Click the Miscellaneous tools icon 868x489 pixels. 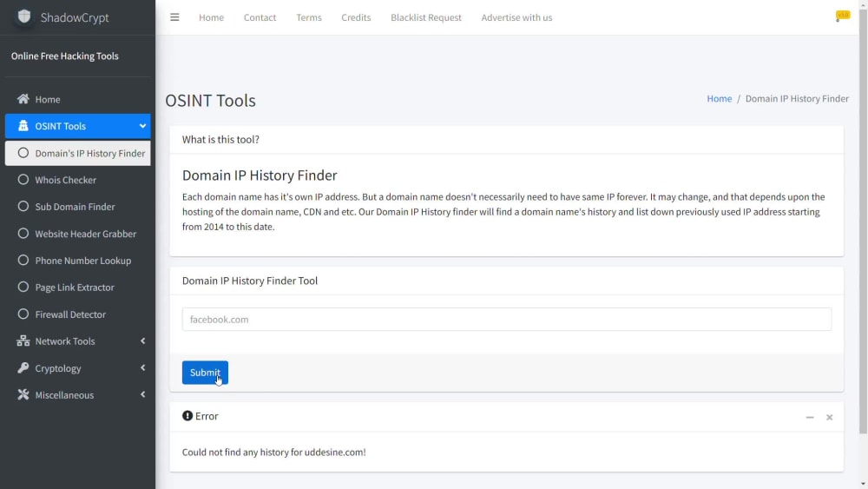pos(23,395)
